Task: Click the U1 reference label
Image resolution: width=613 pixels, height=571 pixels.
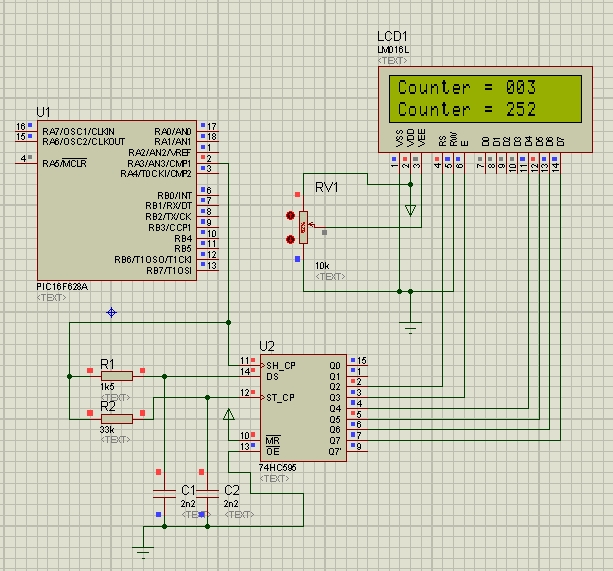Action: pos(43,111)
